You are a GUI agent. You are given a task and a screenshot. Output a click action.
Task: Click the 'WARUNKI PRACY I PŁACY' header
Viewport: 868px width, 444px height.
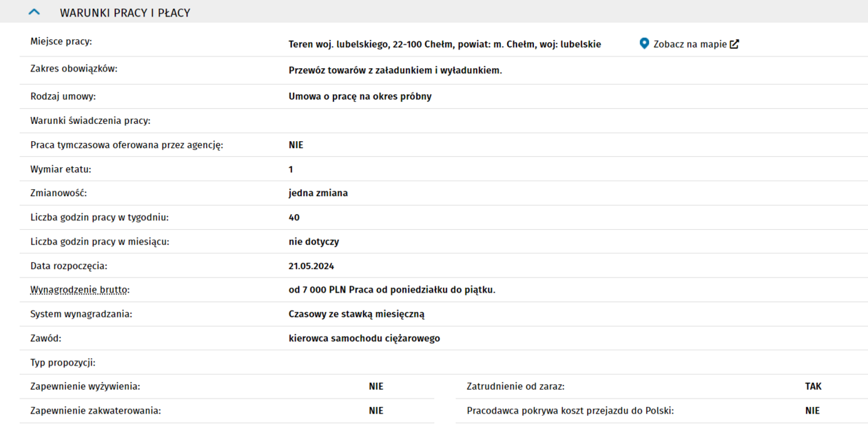[125, 13]
